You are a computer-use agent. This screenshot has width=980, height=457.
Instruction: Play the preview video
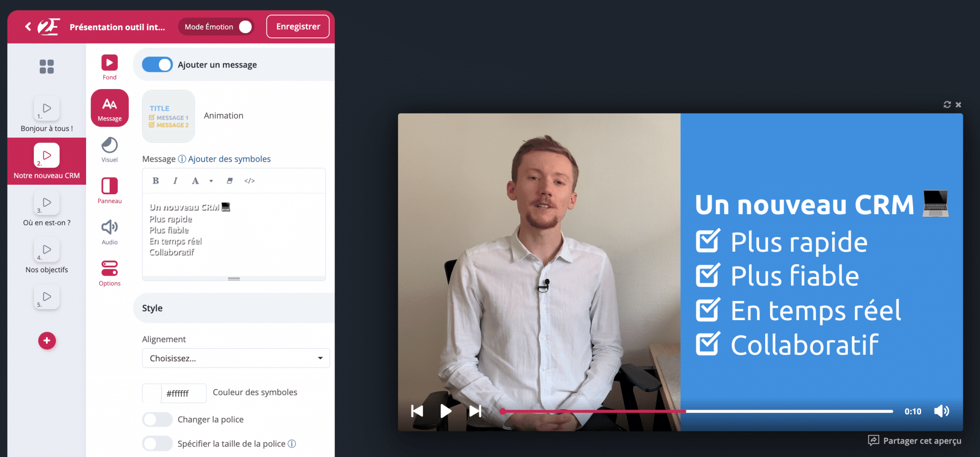pos(445,411)
